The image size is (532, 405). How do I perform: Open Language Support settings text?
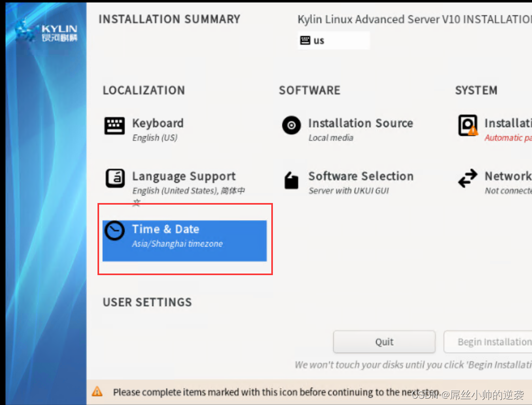[184, 176]
